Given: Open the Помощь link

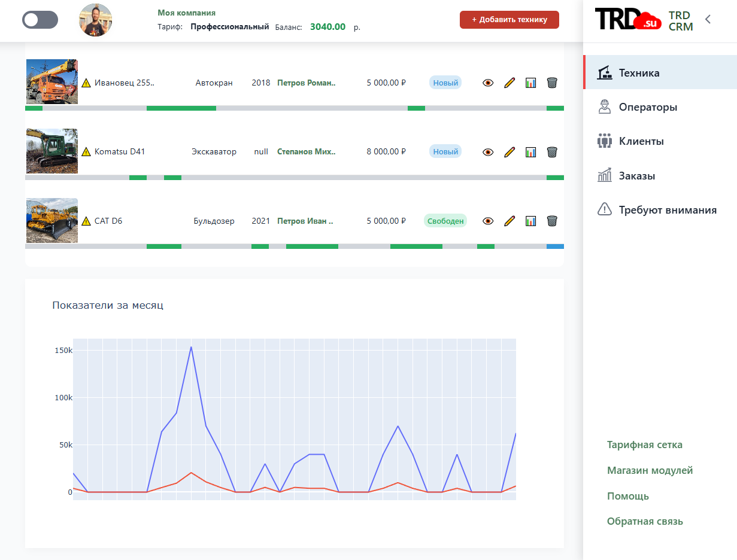Looking at the screenshot, I should [x=628, y=496].
